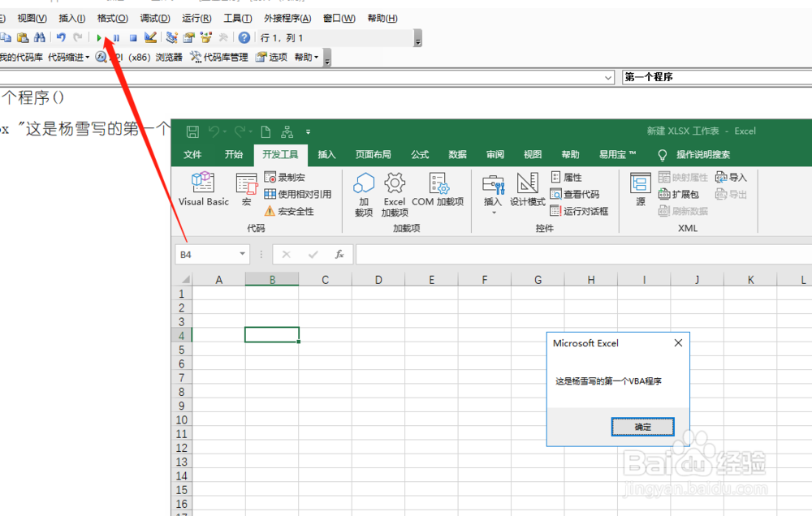The height and width of the screenshot is (516, 812).
Task: Pause macro execution with Break icon
Action: (116, 38)
